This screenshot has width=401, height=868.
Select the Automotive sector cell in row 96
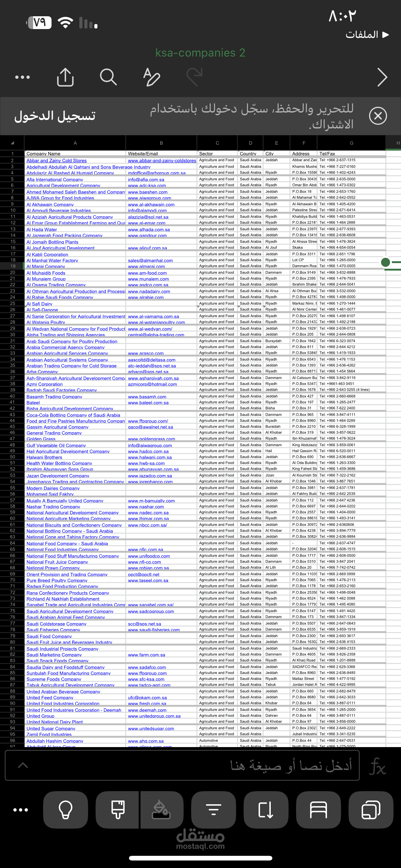click(217, 741)
